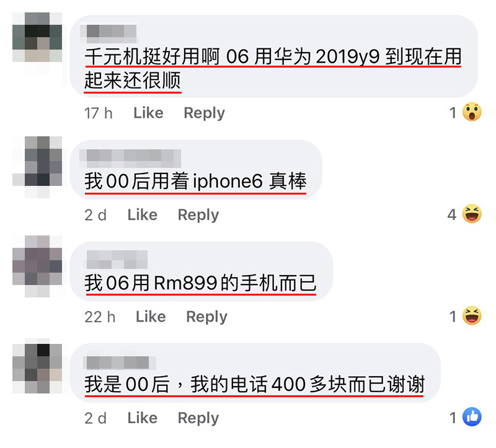
Task: Open profile picture of the 400多块 commenter
Action: [x=37, y=368]
